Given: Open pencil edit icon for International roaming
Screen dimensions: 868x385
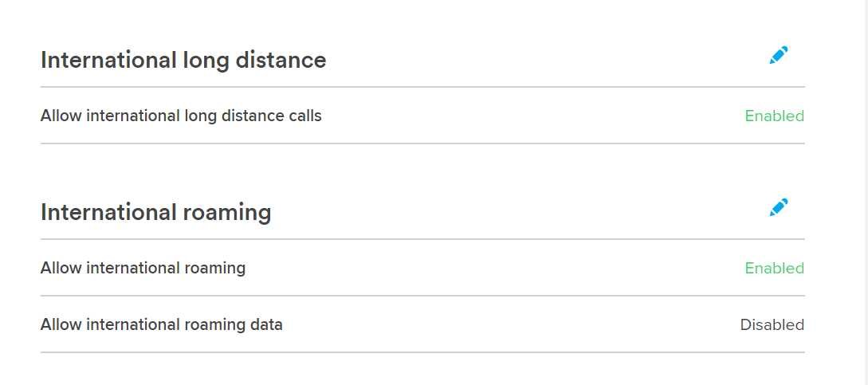Looking at the screenshot, I should click(x=779, y=207).
